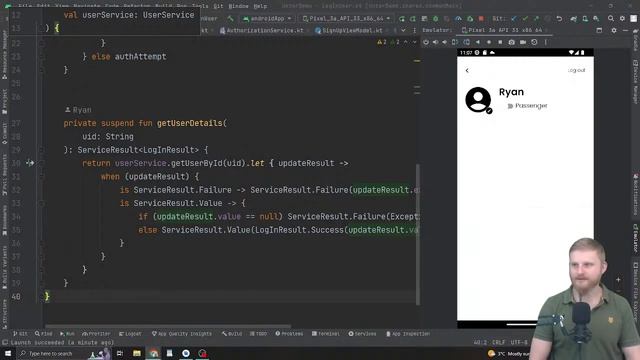
Task: Click the Debug bug icon in toolbar
Action: coord(436,19)
